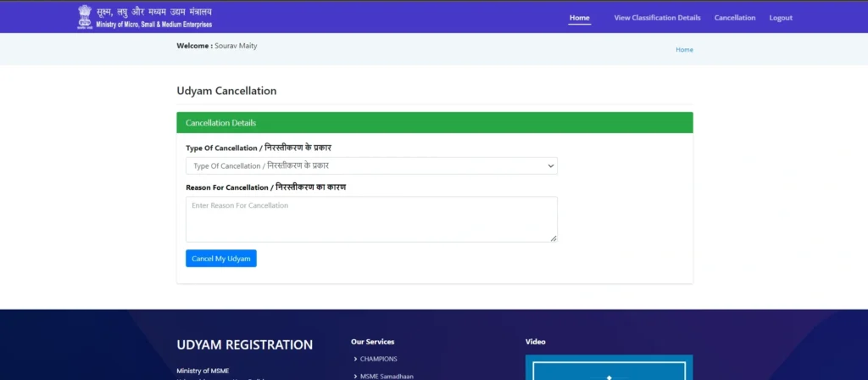Click the CHAMPIONS footer link

pos(379,359)
